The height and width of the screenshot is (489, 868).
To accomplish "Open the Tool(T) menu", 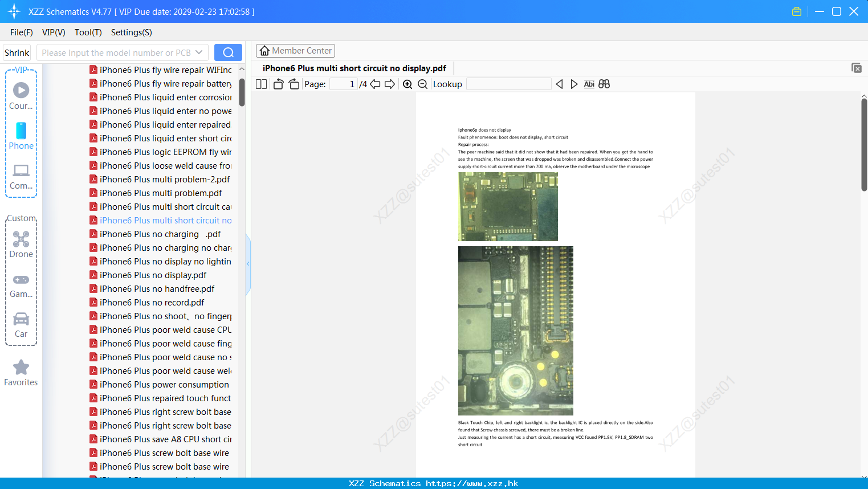I will pos(88,32).
